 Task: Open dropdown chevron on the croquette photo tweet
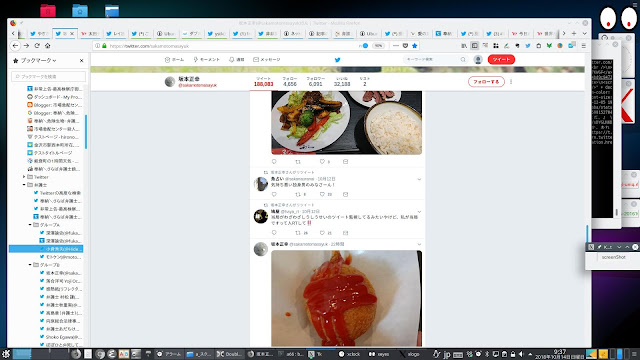(419, 244)
